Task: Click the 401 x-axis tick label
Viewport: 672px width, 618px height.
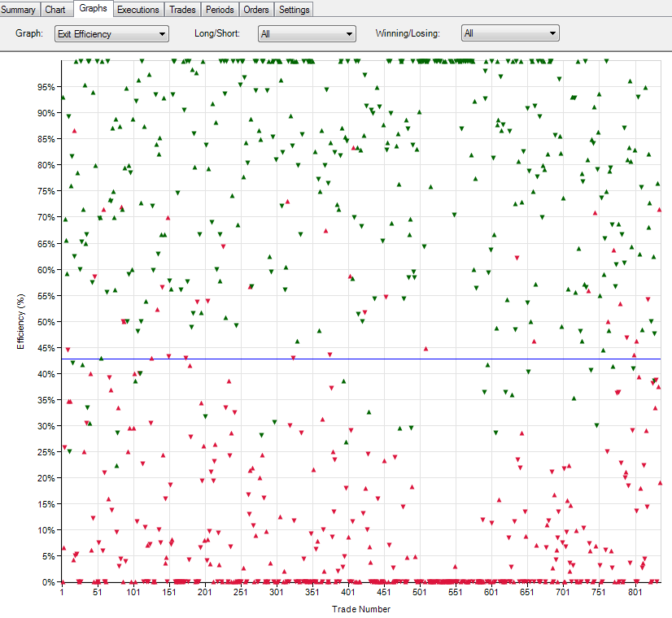Action: (x=348, y=592)
